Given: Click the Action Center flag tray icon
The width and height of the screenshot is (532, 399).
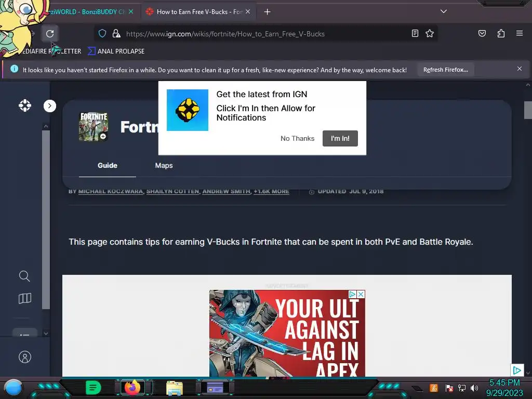Looking at the screenshot, I should (x=449, y=388).
